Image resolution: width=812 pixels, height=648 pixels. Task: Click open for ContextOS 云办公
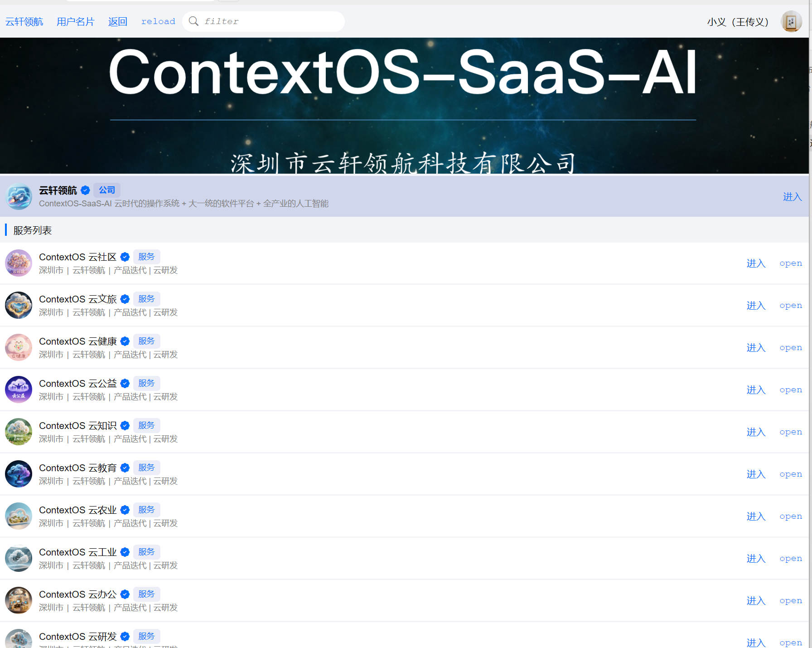pyautogui.click(x=791, y=601)
